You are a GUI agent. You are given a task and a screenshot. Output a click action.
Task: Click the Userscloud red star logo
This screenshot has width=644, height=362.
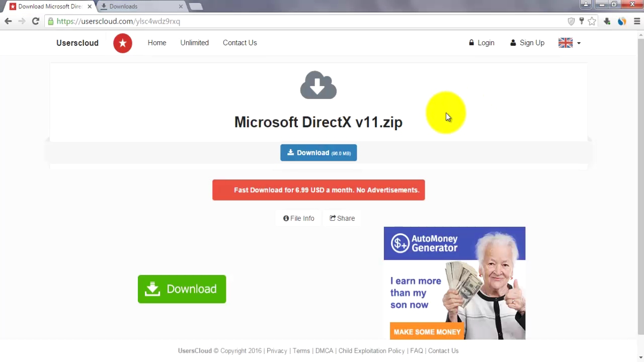123,43
